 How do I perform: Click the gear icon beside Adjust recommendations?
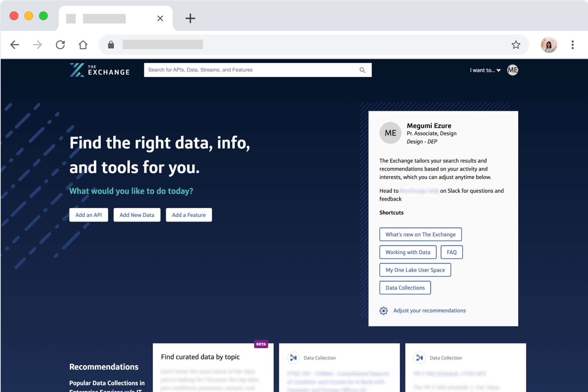click(x=383, y=311)
